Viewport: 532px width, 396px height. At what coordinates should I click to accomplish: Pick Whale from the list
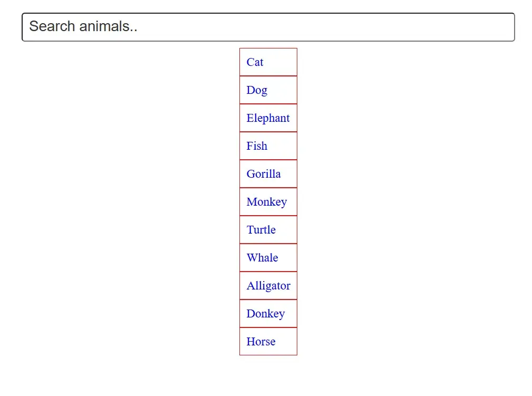(x=262, y=258)
